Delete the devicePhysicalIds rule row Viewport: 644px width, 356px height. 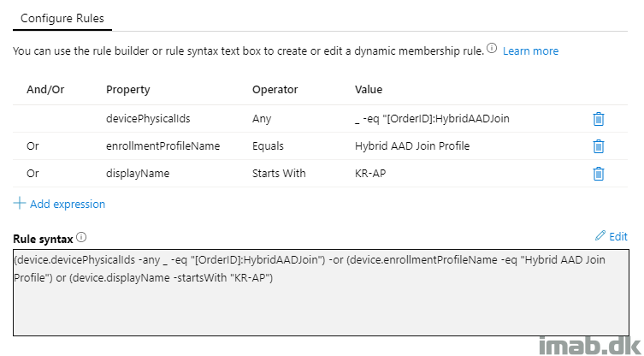[599, 119]
